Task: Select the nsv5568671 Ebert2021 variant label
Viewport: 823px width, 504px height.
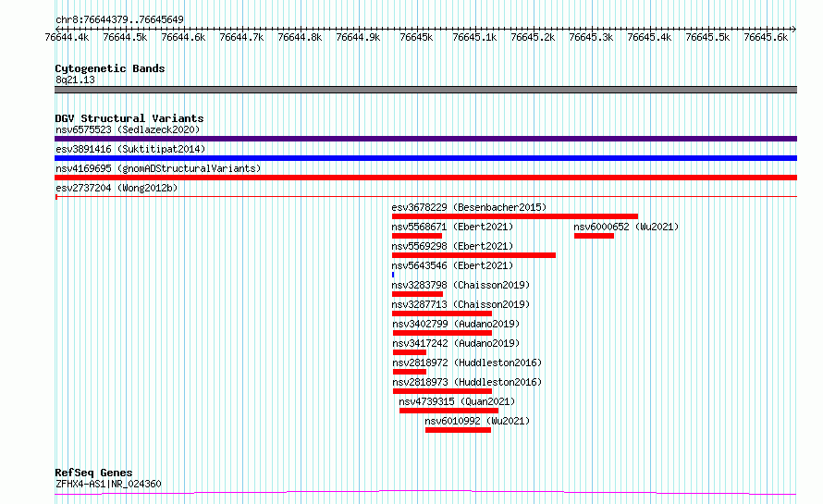Action: tap(451, 227)
